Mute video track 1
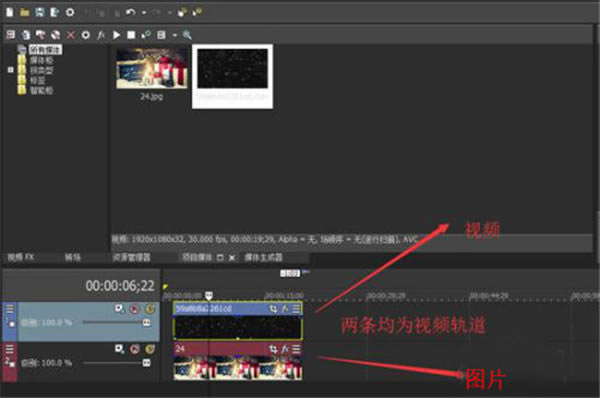Image resolution: width=600 pixels, height=398 pixels. pos(135,308)
